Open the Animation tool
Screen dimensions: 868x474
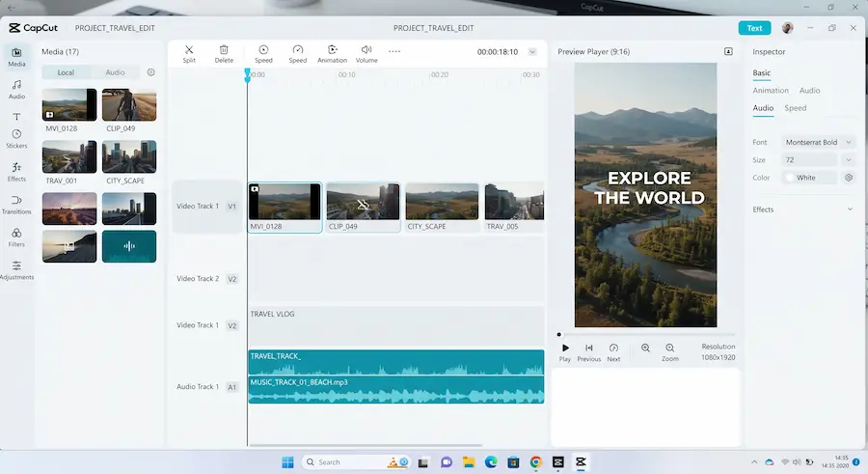tap(332, 54)
